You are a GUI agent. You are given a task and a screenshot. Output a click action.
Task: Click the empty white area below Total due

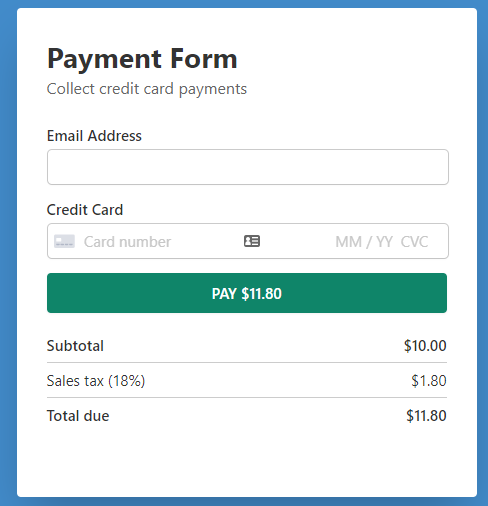[247, 462]
